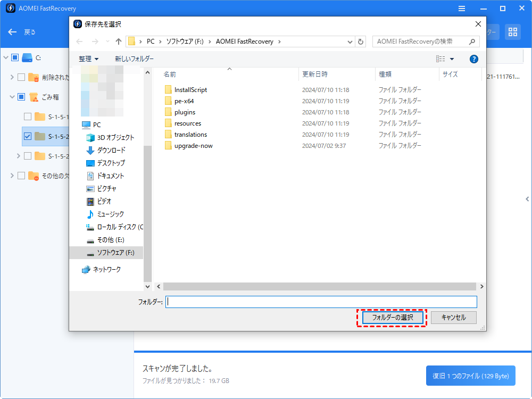Image resolution: width=532 pixels, height=399 pixels.
Task: Uncheck the selected S-1-5-2 folder checkbox
Action: 28,136
